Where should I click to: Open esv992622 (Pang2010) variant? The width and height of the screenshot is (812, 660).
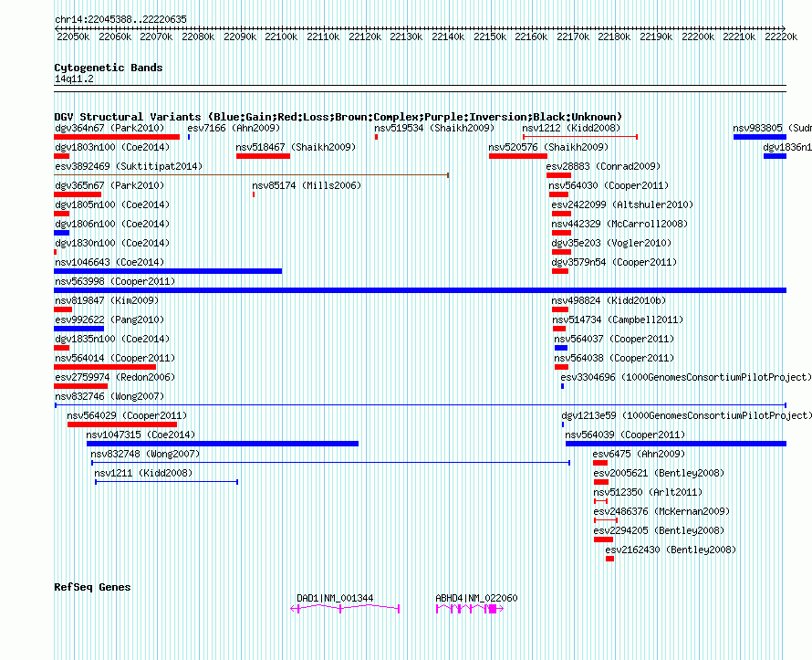[x=109, y=320]
